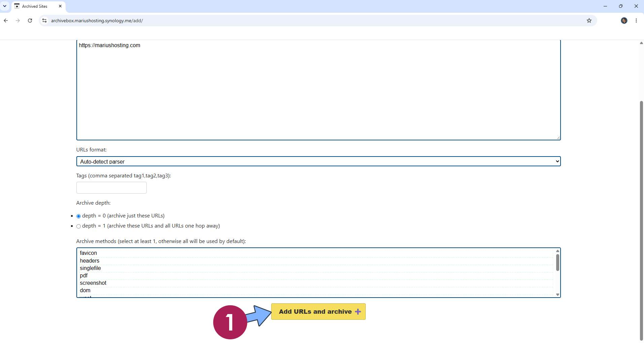Focus the Tags input field
The height and width of the screenshot is (343, 644).
coord(111,187)
